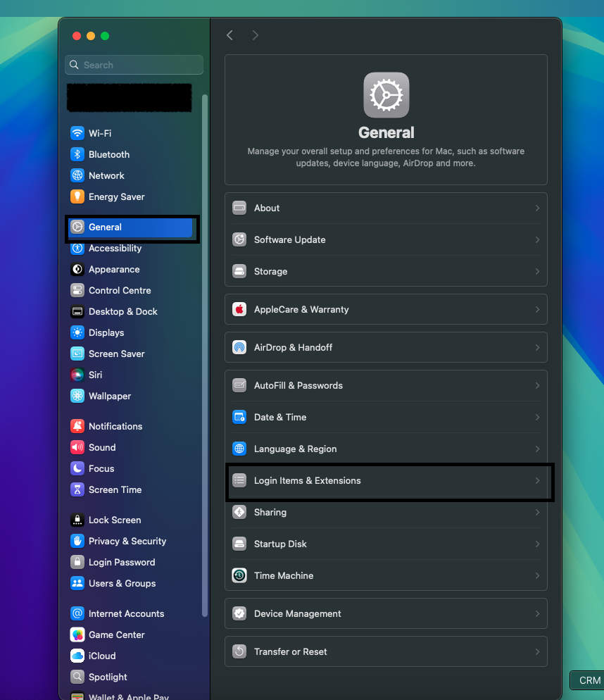
Task: Open Startup Disk settings row
Action: tap(386, 544)
